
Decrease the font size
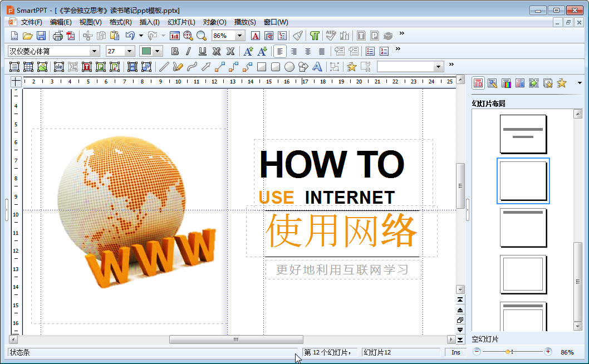pos(262,51)
